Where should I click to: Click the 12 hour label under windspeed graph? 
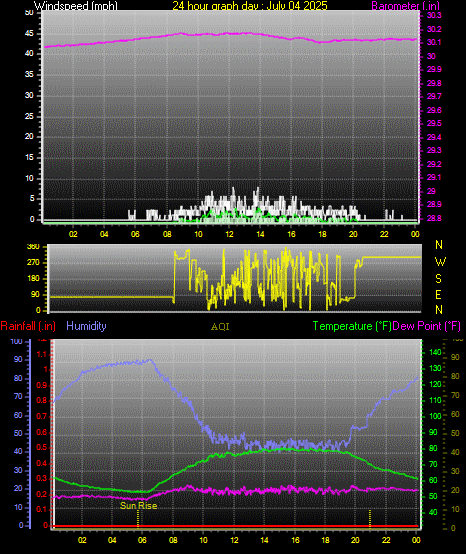229,234
